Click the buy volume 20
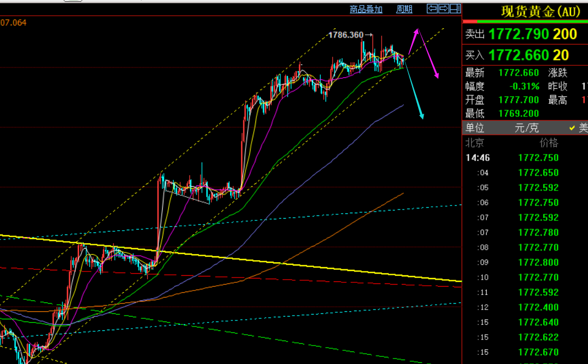 [561, 55]
